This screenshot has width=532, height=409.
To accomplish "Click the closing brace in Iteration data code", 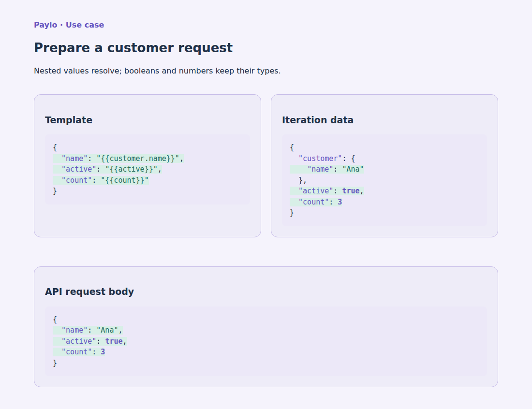I will point(292,213).
